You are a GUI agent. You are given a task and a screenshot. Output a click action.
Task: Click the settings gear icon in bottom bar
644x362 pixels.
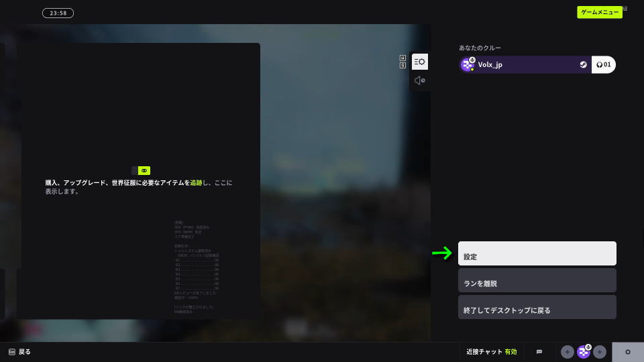click(x=628, y=352)
